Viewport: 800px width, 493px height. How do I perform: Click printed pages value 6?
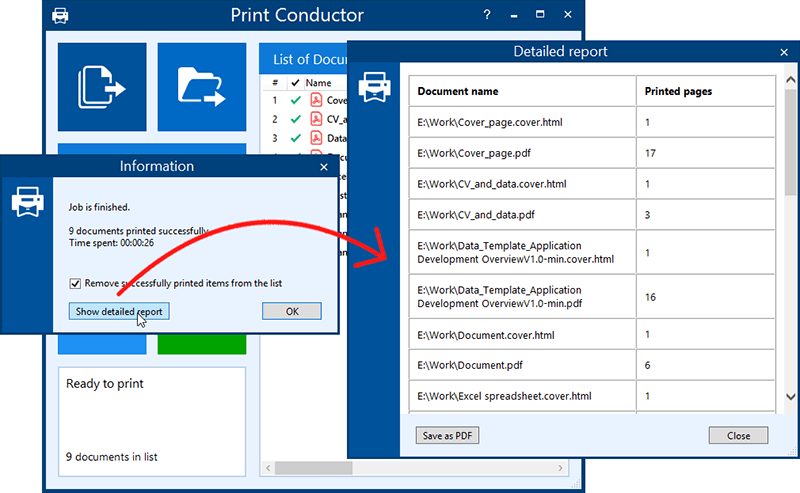tap(647, 365)
